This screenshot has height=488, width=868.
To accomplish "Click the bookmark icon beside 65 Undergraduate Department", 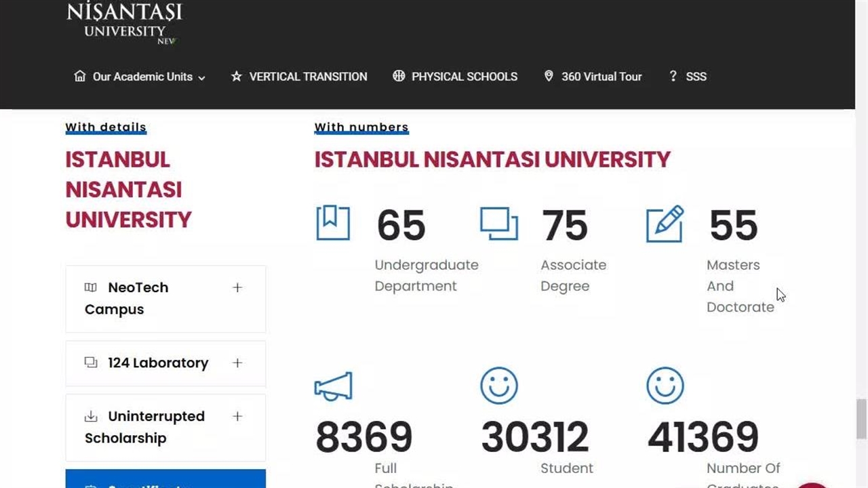I will [x=333, y=223].
